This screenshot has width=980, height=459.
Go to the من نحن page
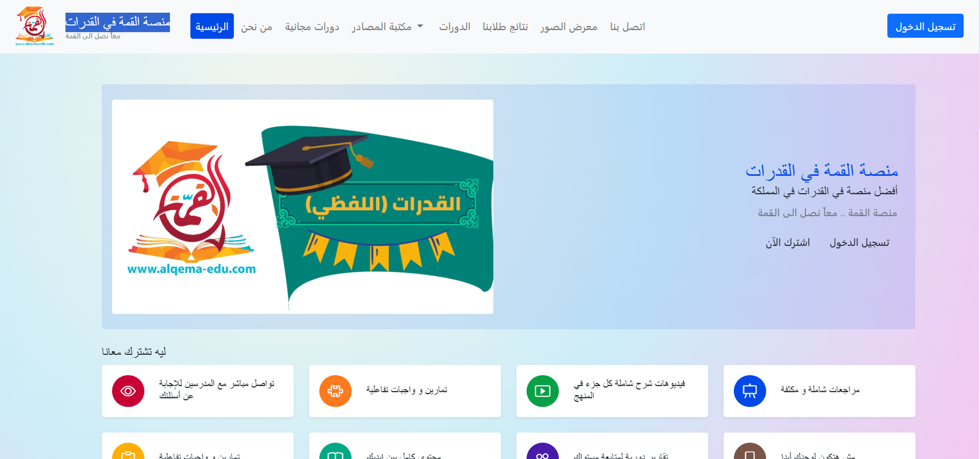(257, 26)
